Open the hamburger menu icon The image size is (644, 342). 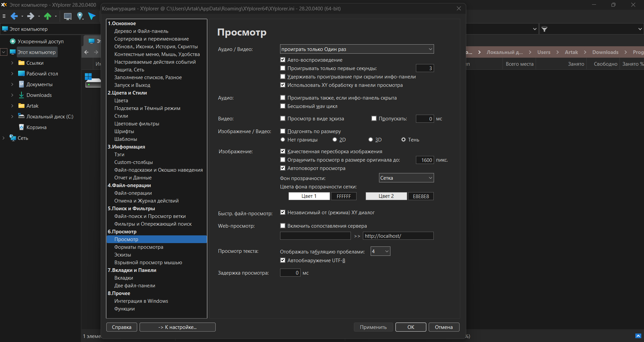point(4,16)
